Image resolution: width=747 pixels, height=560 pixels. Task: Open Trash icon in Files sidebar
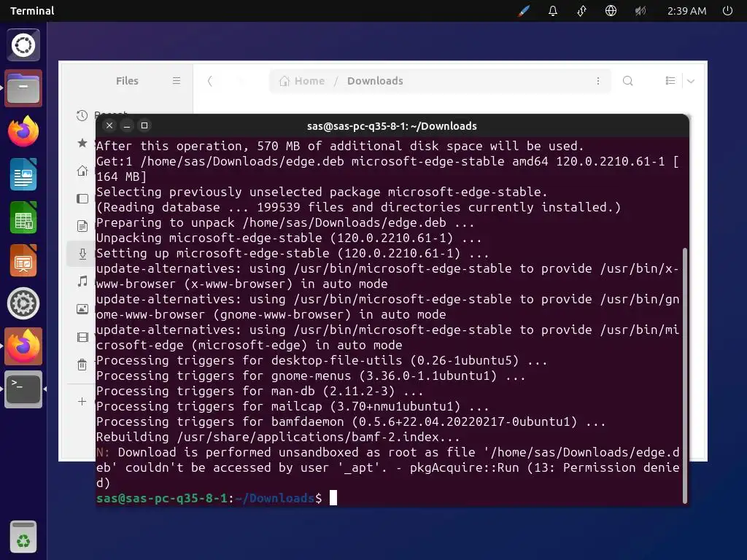82,365
